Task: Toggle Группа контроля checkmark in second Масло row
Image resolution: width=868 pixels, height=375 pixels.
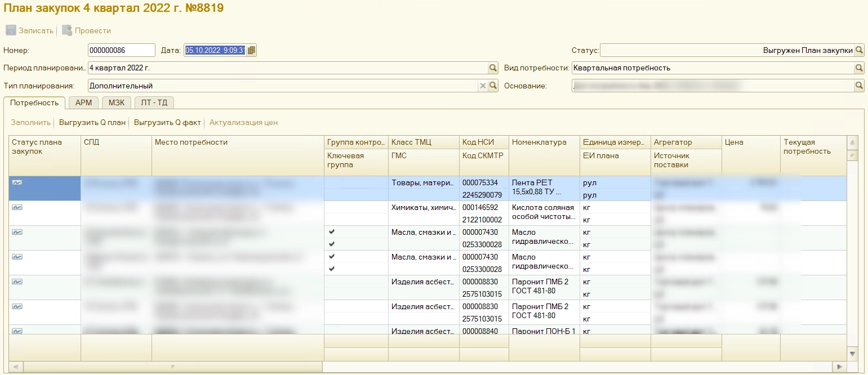Action: tap(332, 256)
